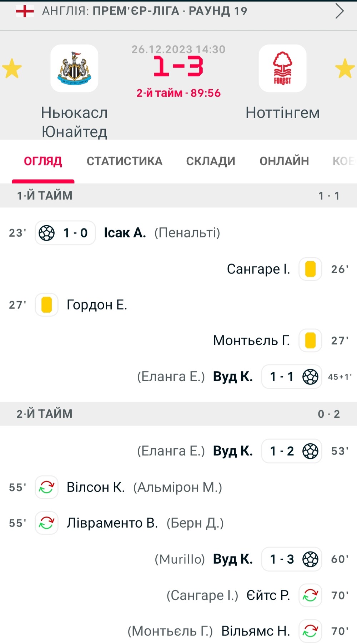Click Сангаре І. yellow card icon

pos(310,269)
